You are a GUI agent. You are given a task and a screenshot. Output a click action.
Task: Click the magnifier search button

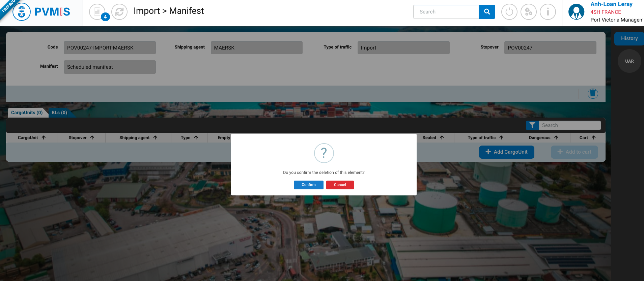(487, 12)
